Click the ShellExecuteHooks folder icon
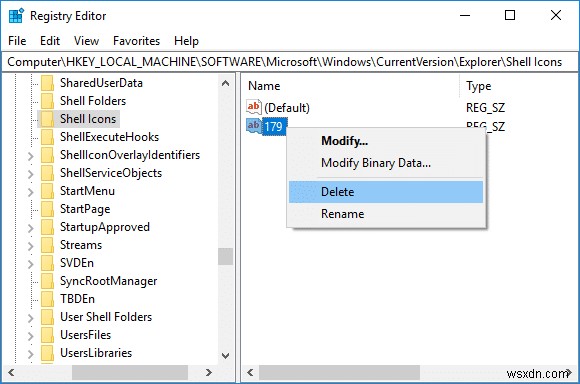Viewport: 580px width, 384px height. point(48,137)
